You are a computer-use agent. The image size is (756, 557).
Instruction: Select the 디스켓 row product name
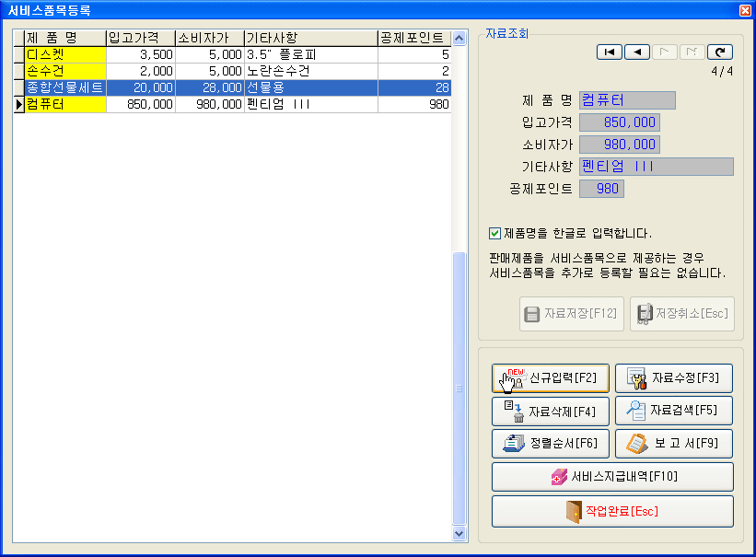pos(65,54)
